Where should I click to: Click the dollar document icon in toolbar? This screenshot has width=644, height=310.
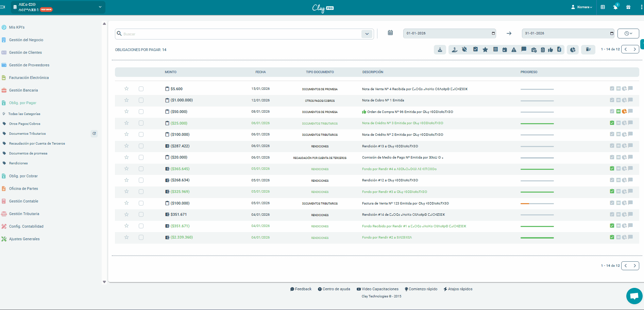(559, 50)
